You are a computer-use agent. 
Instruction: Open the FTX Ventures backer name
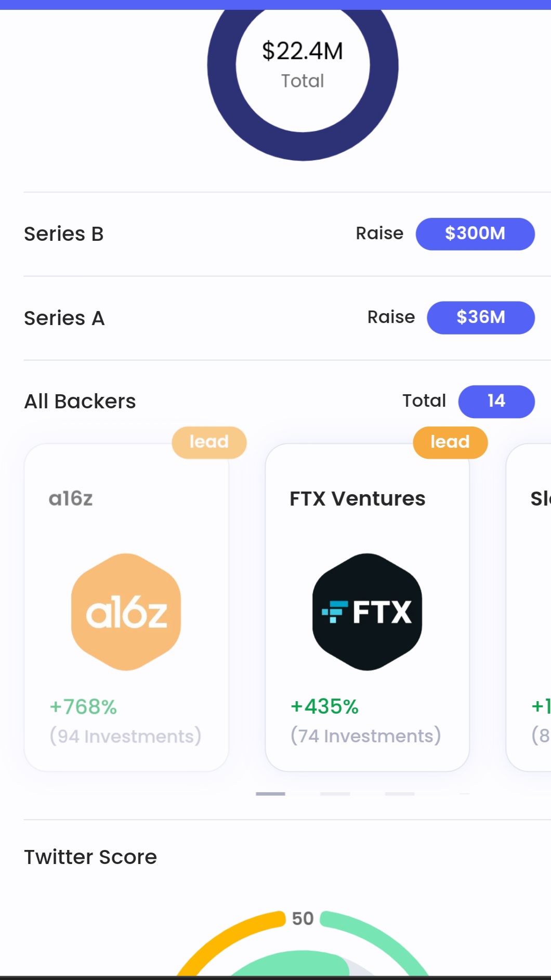point(358,499)
